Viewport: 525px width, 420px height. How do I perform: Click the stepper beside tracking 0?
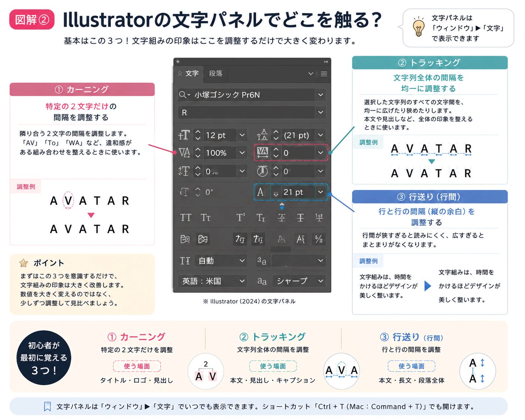coord(276,153)
